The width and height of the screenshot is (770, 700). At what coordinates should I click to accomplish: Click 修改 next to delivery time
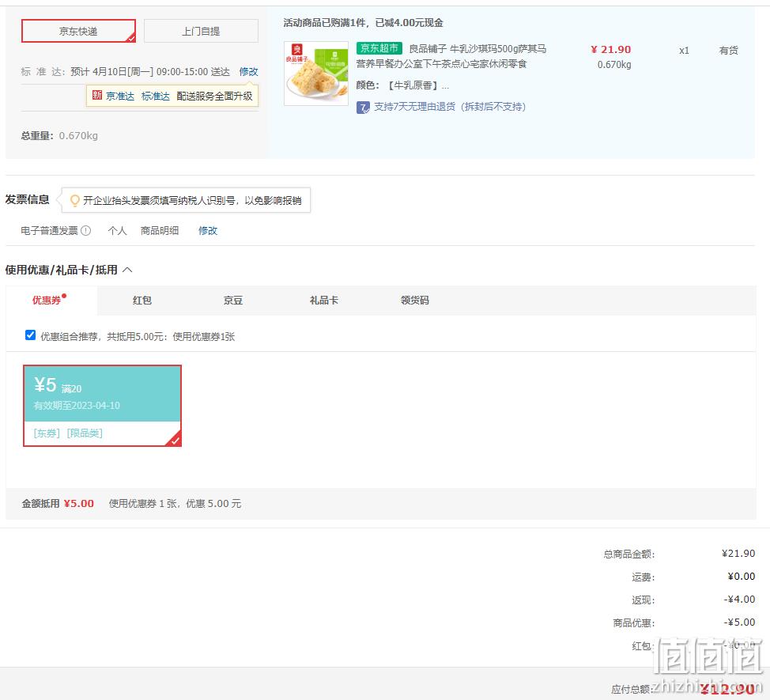[x=248, y=72]
